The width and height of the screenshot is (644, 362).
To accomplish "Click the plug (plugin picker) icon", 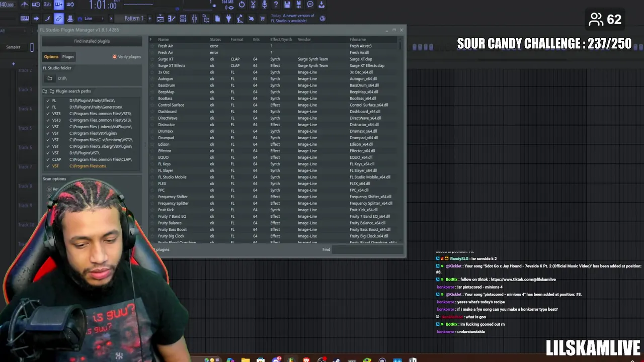I will [x=228, y=19].
